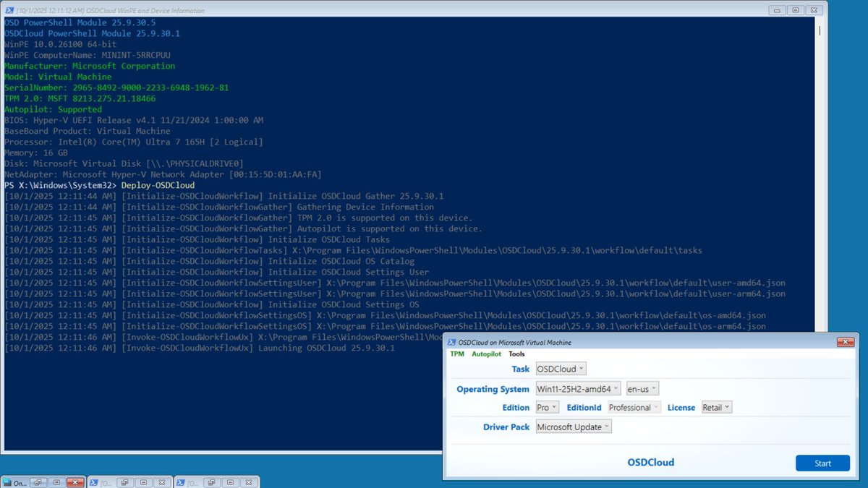
Task: Click the 'TPM 2.0: MSFT' line
Action: click(x=80, y=99)
